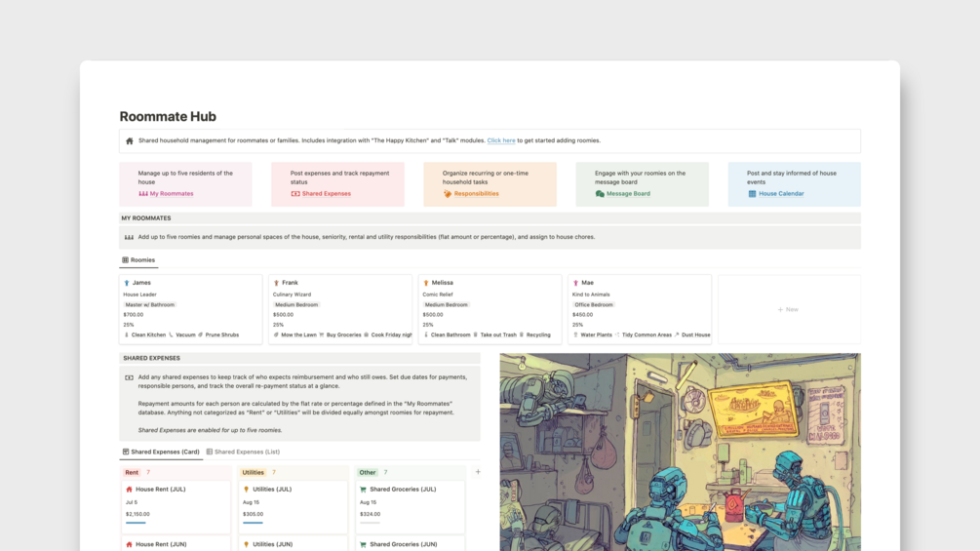Click the roommates icon in the My Roommates callout
This screenshot has width=980, height=551.
[x=129, y=237]
